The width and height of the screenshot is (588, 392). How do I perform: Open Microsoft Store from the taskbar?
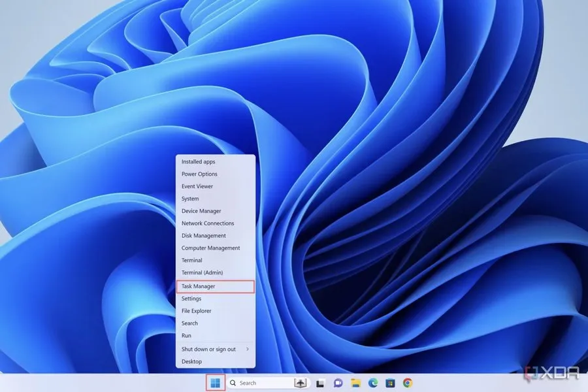390,383
